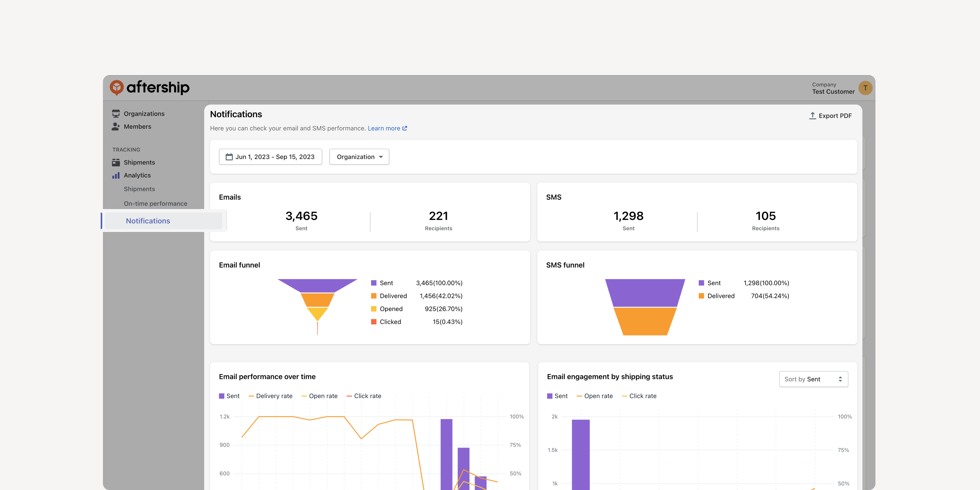
Task: Toggle Click rate in shipping status legend
Action: pos(639,396)
